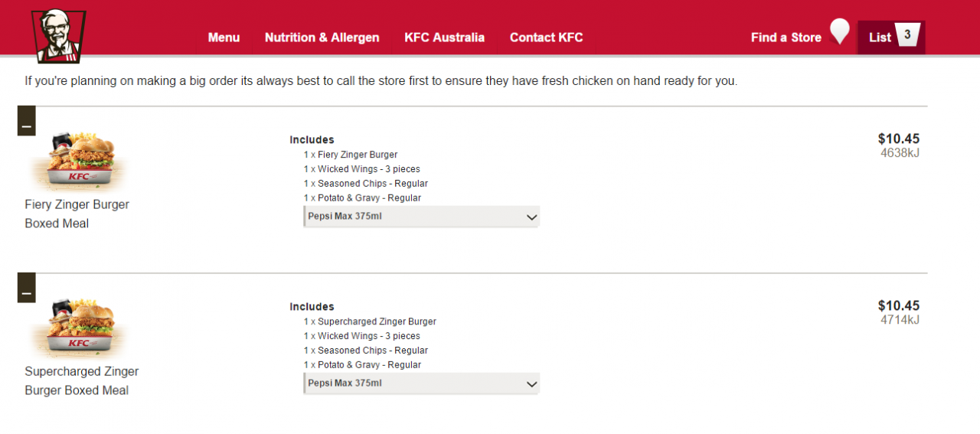980x434 pixels.
Task: Open Nutrition & Allergen page
Action: tap(322, 38)
